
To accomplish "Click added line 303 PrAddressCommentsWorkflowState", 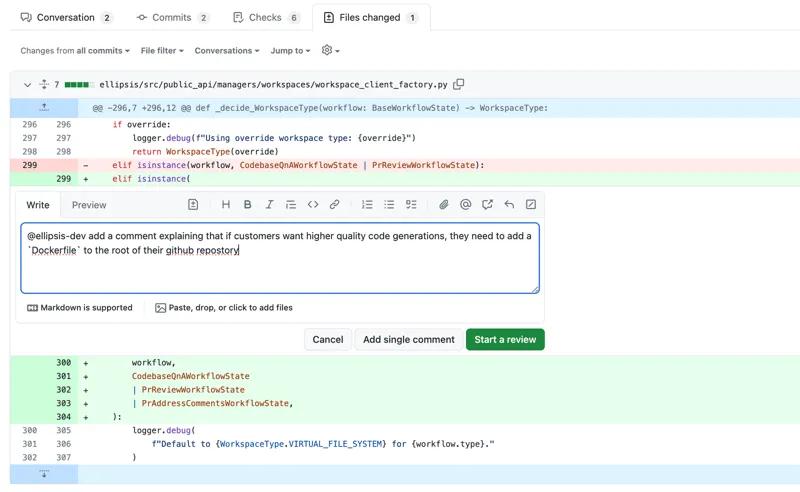I will 212,403.
